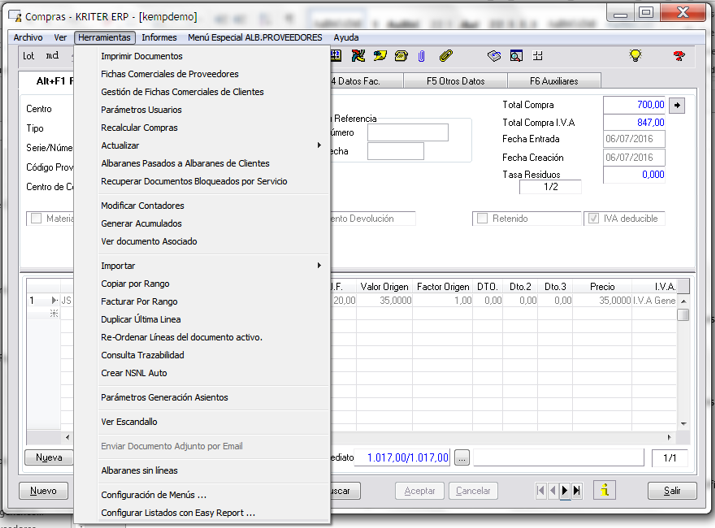
Task: Click the colorful ribbon toolbar icon
Action: coord(358,56)
